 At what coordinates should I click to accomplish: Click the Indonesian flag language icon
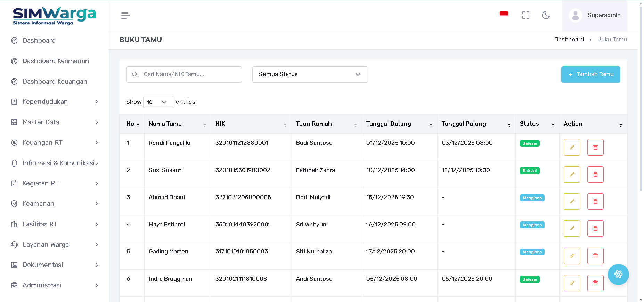point(504,15)
